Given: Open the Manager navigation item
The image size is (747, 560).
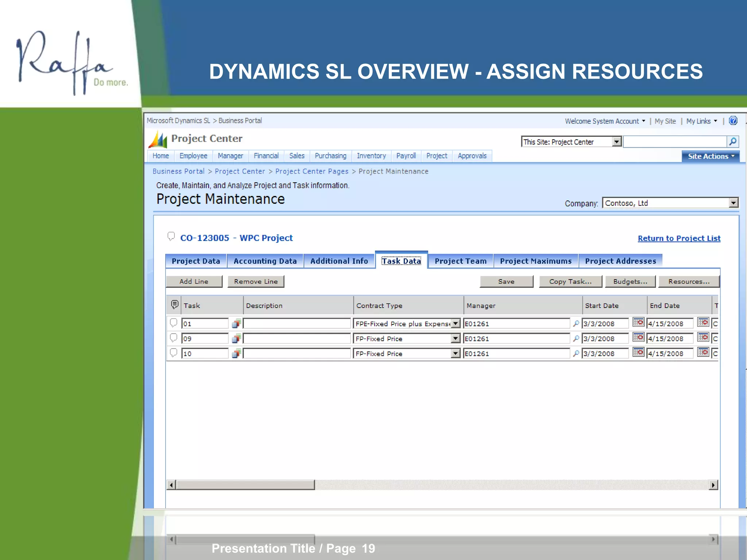Looking at the screenshot, I should tap(230, 156).
